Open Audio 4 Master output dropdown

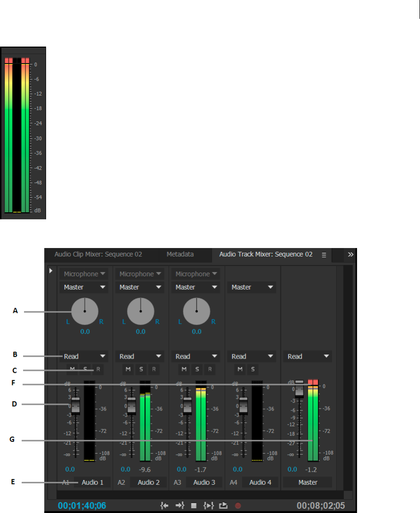pos(252,287)
